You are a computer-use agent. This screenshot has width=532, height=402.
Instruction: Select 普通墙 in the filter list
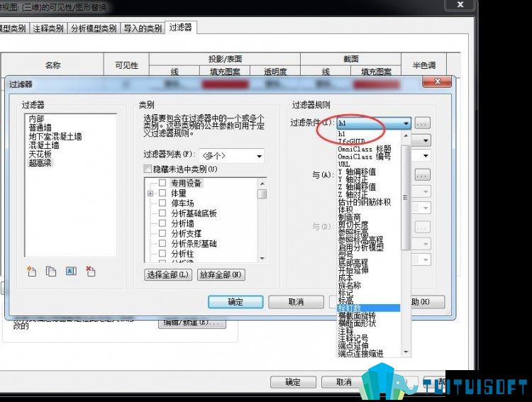click(40, 128)
